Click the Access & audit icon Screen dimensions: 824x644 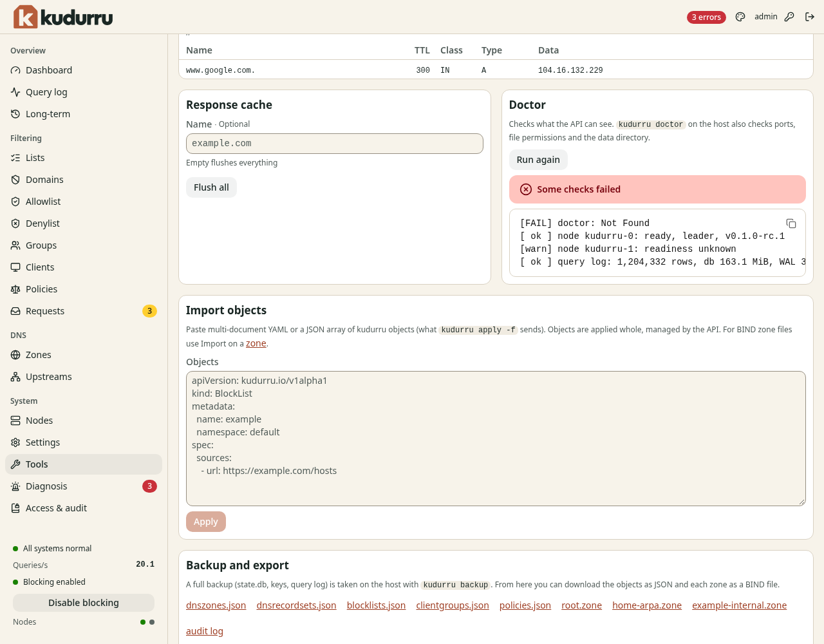(x=15, y=508)
